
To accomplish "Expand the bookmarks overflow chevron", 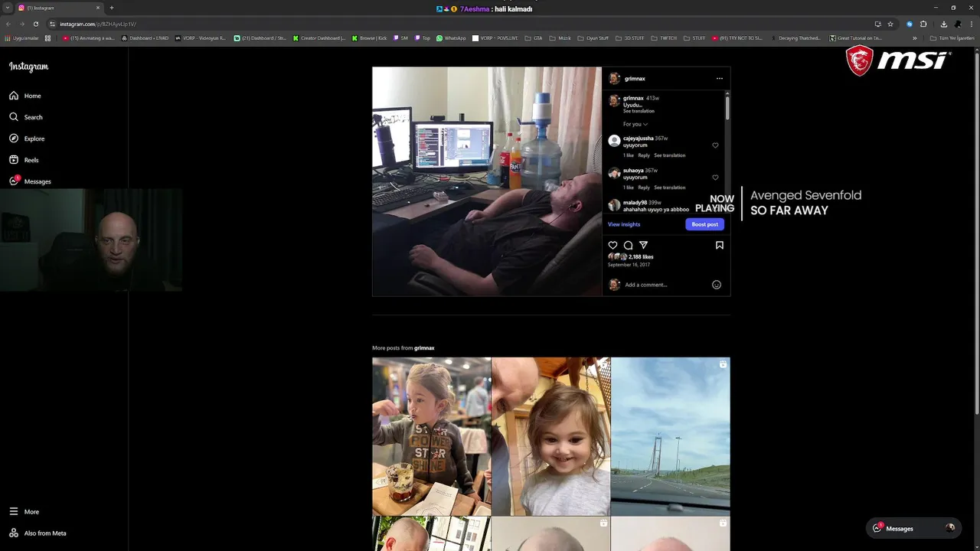I will click(914, 37).
